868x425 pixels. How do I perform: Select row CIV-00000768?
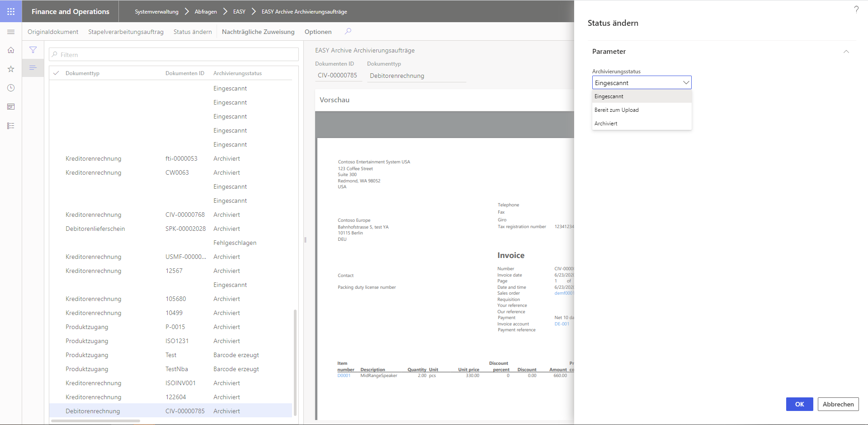tap(170, 215)
